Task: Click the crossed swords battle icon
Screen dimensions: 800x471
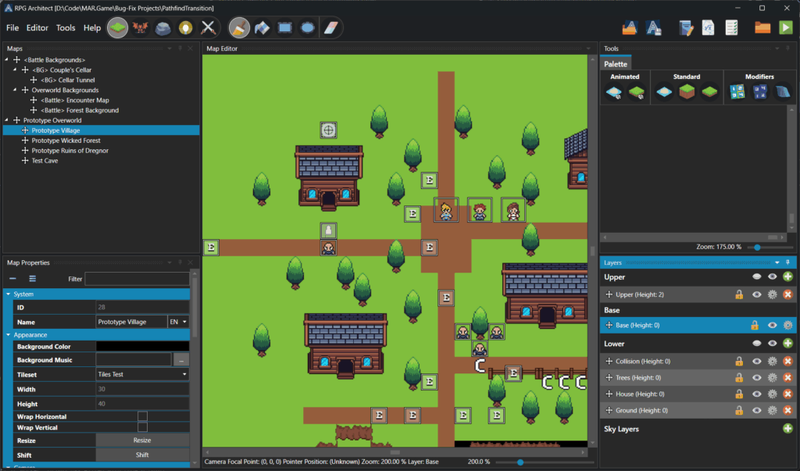Action: [x=209, y=27]
